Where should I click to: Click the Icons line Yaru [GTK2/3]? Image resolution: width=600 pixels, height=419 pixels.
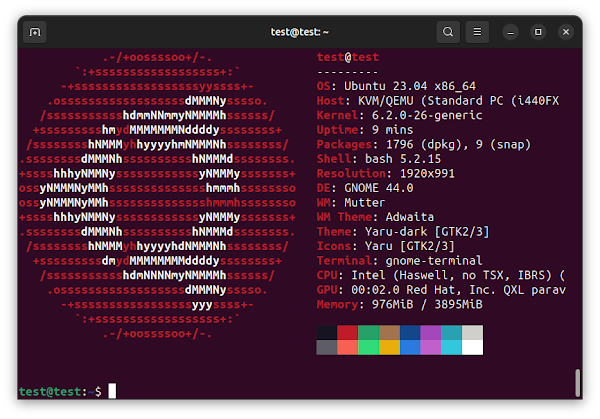pos(386,246)
